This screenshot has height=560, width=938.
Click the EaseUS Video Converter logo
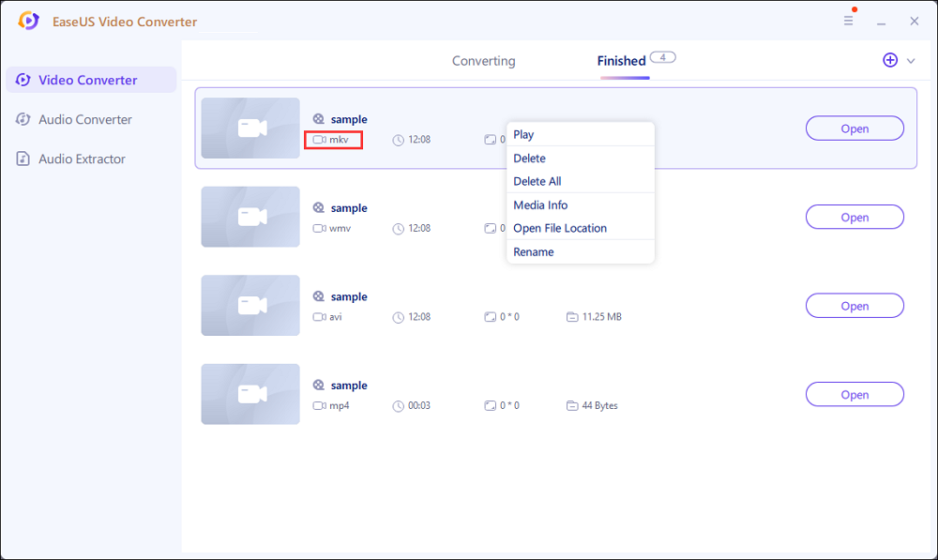pyautogui.click(x=29, y=21)
